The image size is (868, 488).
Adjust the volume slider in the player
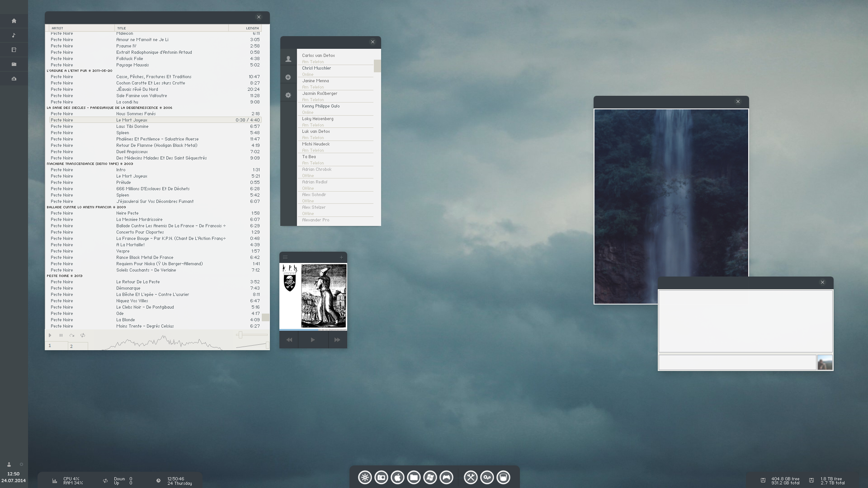click(252, 346)
